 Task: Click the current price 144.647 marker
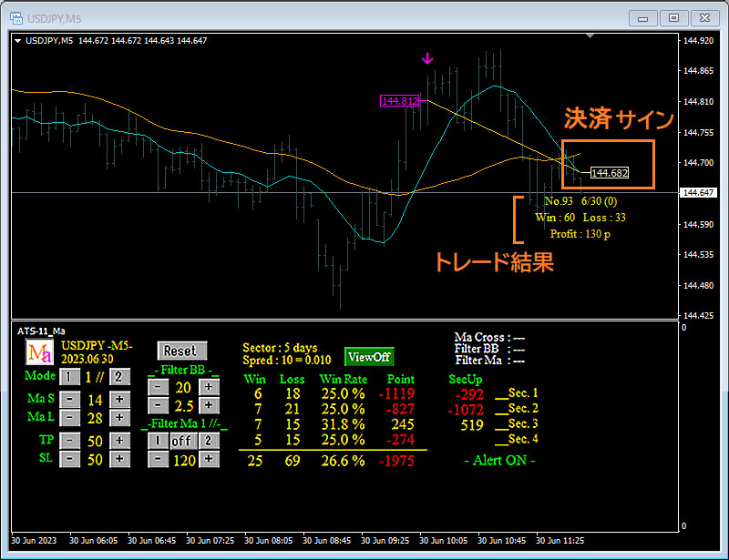[698, 192]
